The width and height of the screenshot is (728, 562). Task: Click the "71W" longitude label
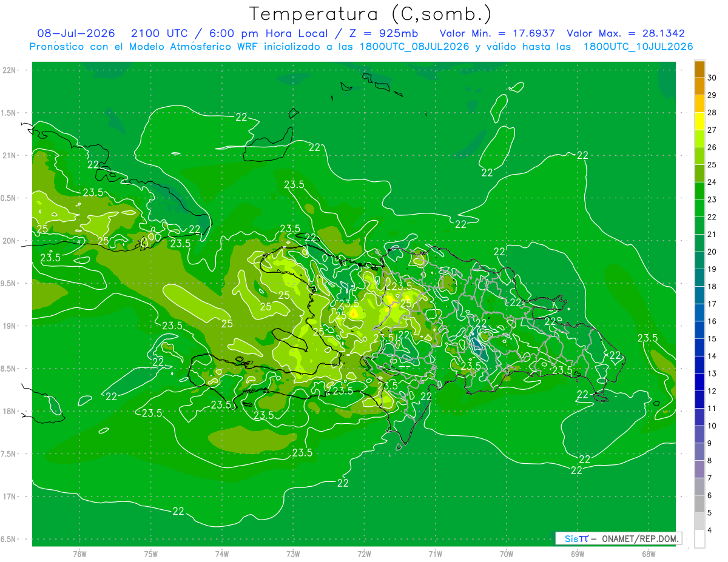point(435,554)
